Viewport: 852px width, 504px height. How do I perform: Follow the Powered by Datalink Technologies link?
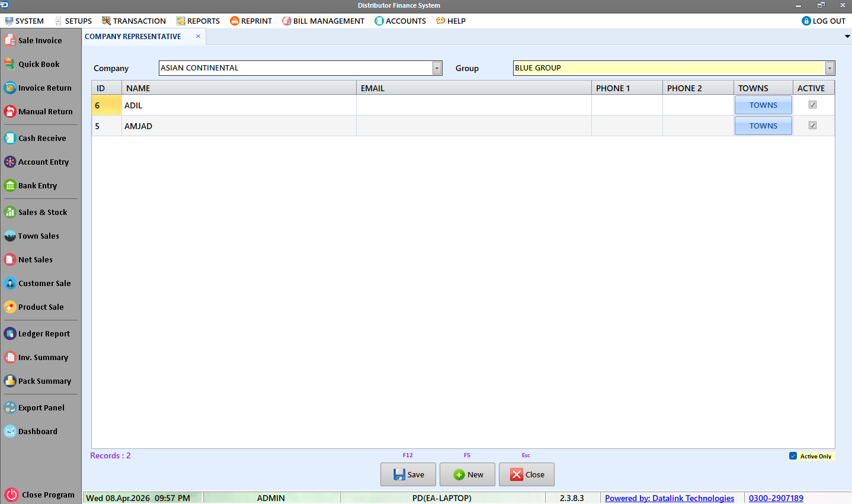(670, 498)
